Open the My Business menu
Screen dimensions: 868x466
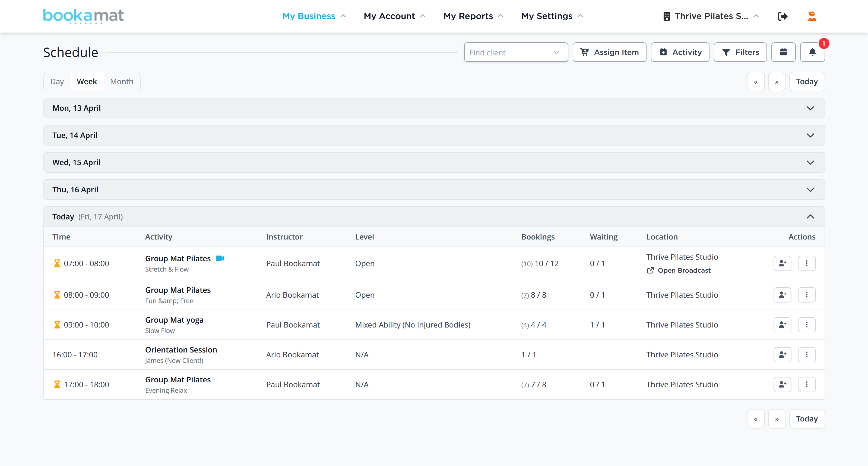click(x=314, y=16)
